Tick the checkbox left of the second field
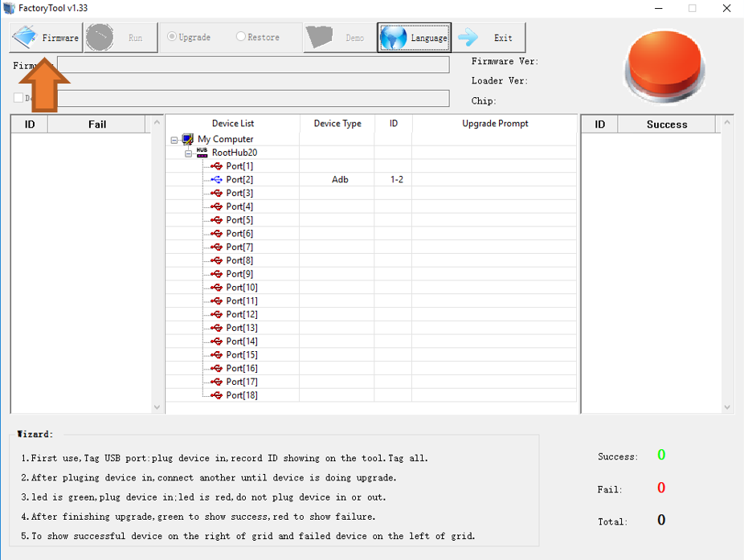 [x=18, y=98]
